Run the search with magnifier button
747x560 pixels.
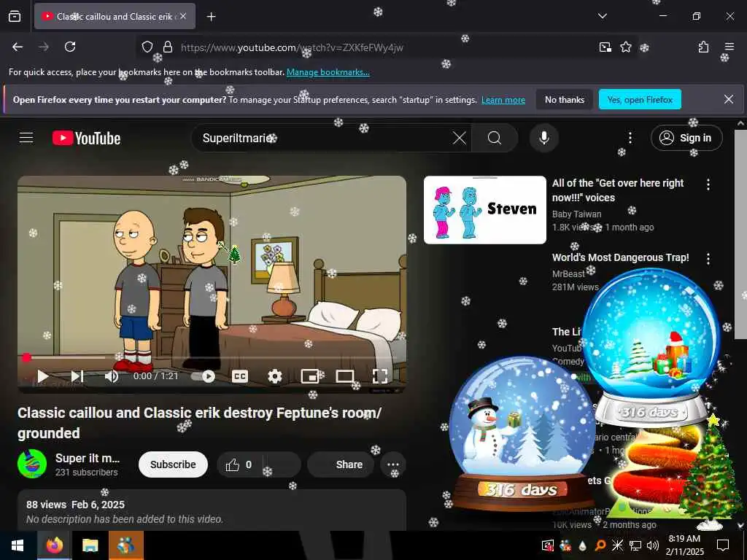coord(495,138)
